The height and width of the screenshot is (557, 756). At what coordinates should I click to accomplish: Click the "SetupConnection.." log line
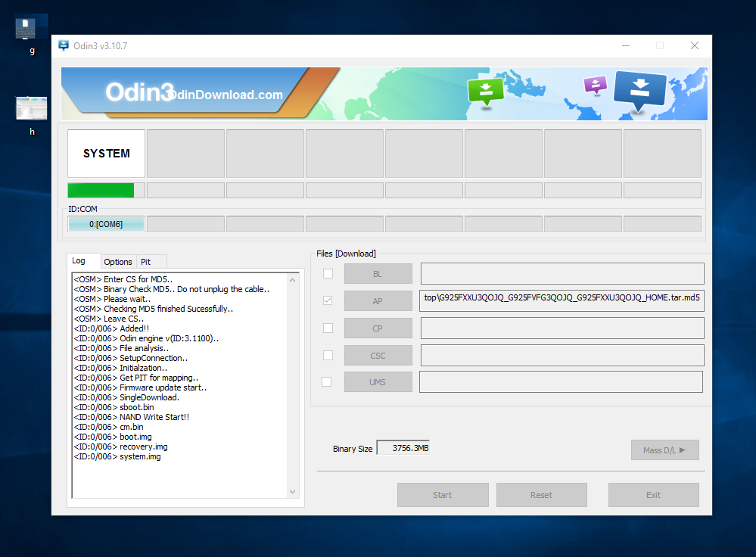click(x=131, y=358)
